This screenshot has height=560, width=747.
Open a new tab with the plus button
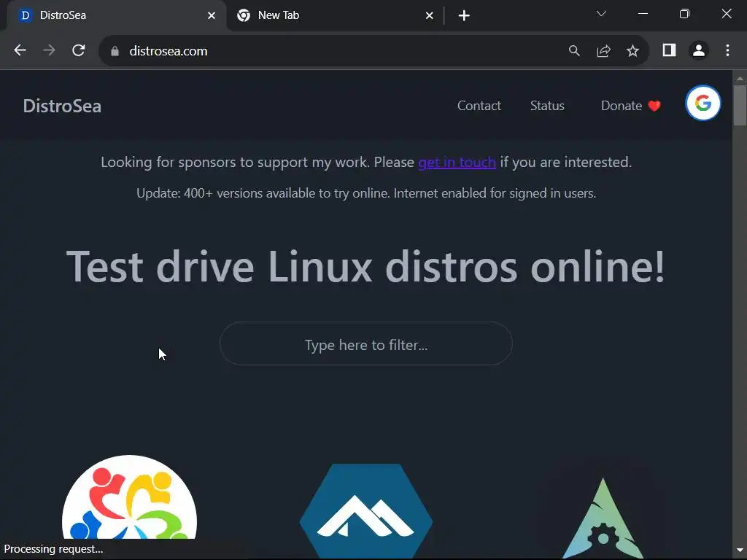click(x=464, y=16)
